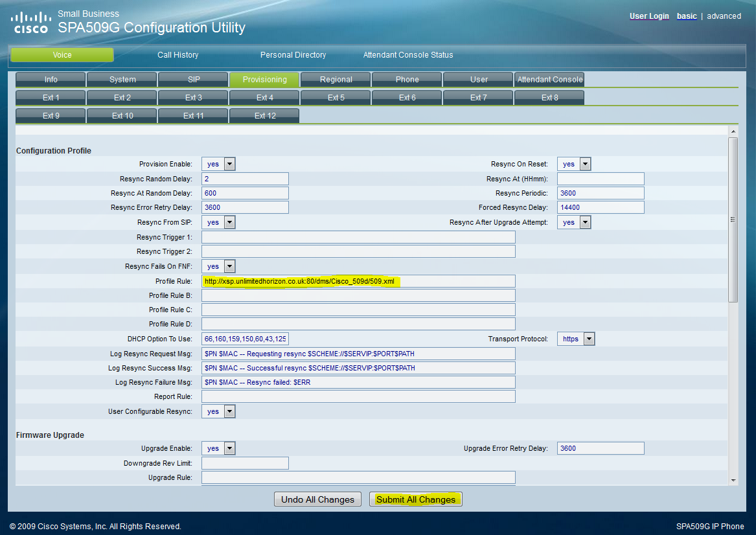Click the highlighted Profile Rule field
This screenshot has height=535, width=756.
pos(358,281)
